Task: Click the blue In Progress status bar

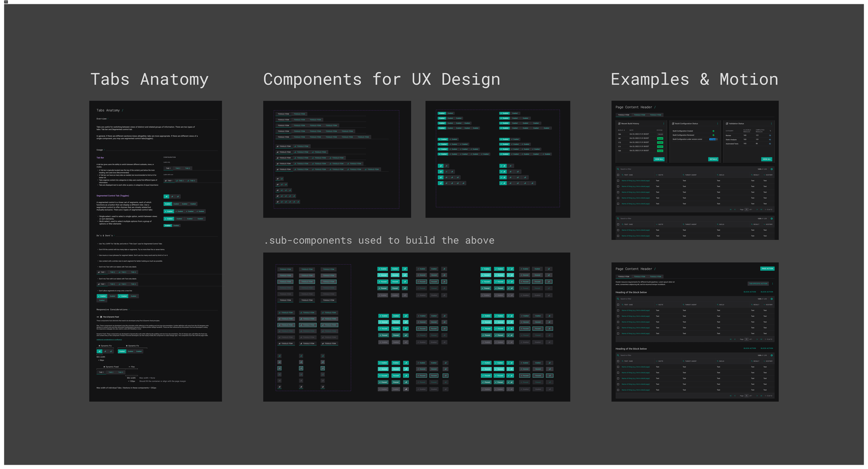Action: coord(713,139)
